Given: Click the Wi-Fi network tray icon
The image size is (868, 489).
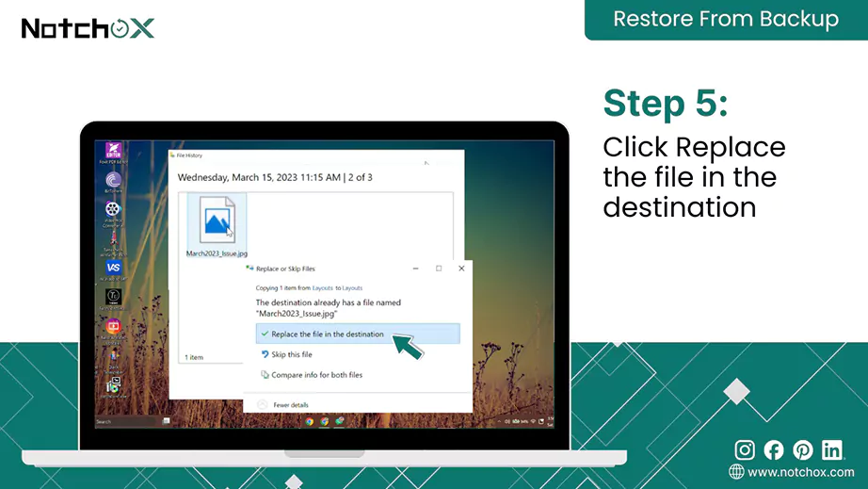Looking at the screenshot, I should tap(533, 421).
